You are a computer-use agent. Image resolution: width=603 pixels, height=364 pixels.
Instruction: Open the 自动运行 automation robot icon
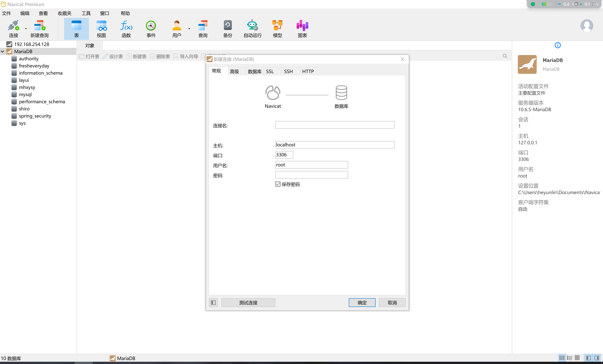[253, 29]
